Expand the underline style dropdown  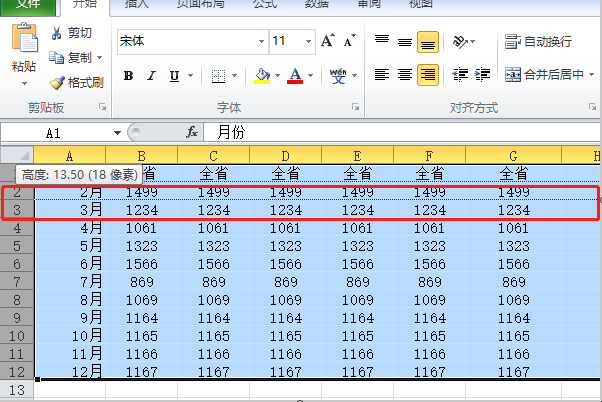190,76
